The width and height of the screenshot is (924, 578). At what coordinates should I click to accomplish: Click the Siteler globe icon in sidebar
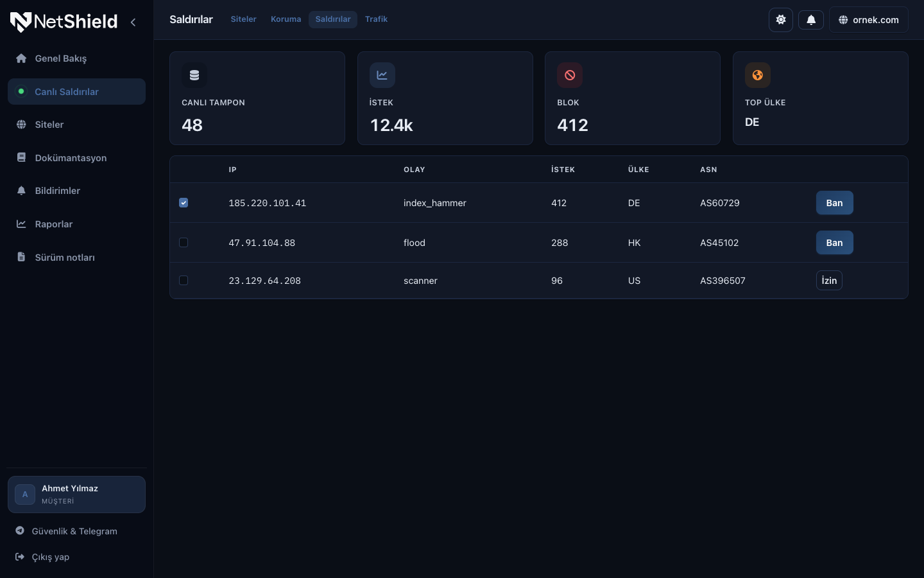[x=21, y=125]
